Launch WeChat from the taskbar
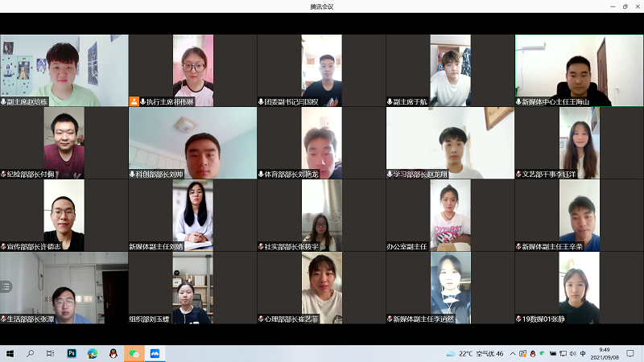This screenshot has width=644, height=362. coord(134,353)
